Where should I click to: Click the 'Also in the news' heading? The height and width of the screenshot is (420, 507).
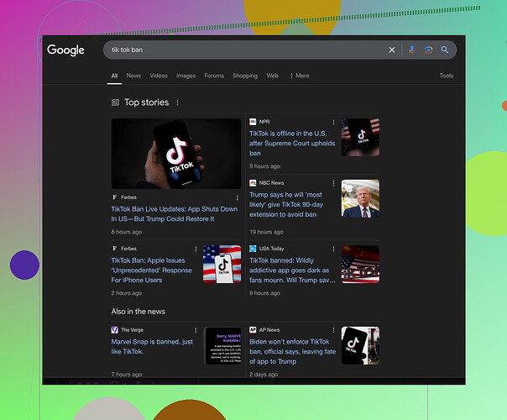pos(138,312)
